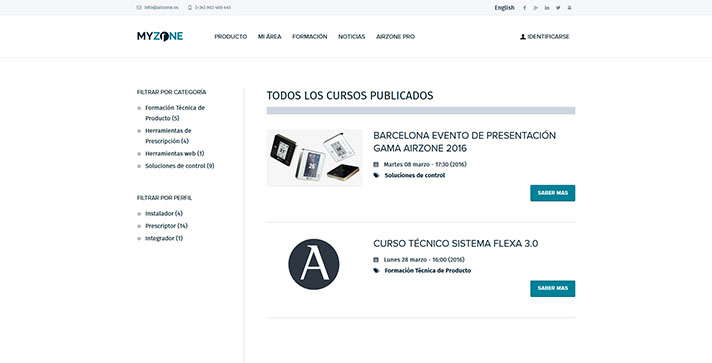
Task: Filter by Soluciones de control (9)
Action: pyautogui.click(x=179, y=166)
